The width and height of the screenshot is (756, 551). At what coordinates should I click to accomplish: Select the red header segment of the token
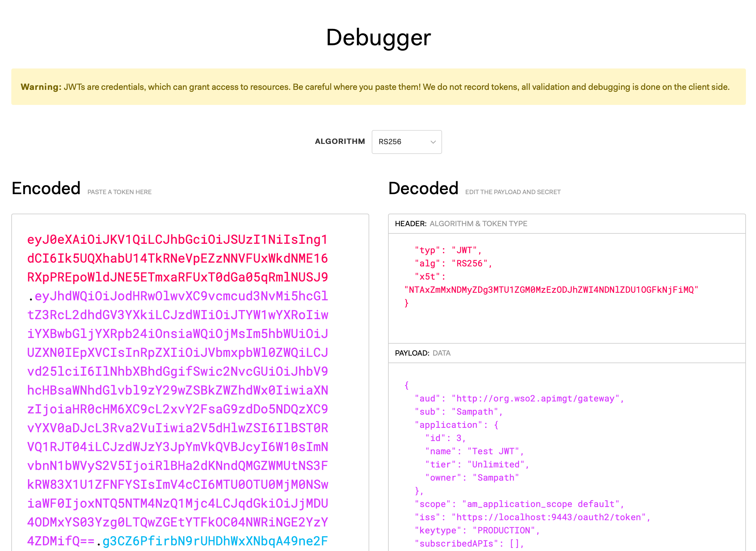(177, 259)
